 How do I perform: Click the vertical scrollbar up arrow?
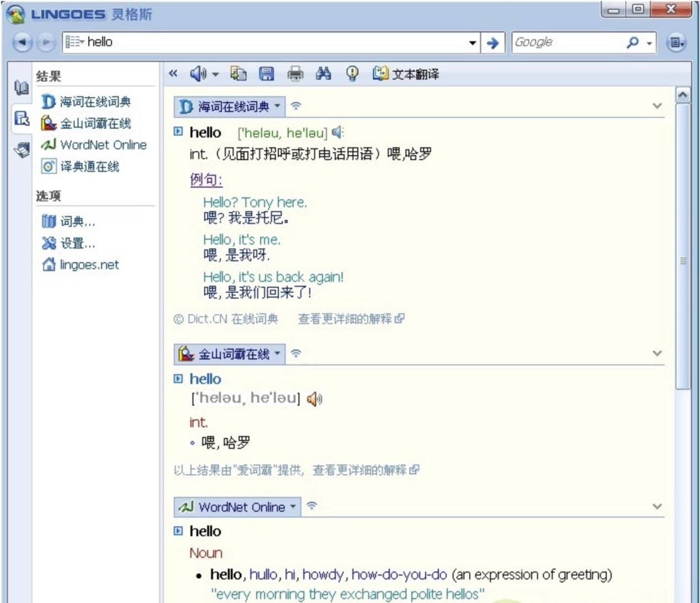click(x=683, y=95)
